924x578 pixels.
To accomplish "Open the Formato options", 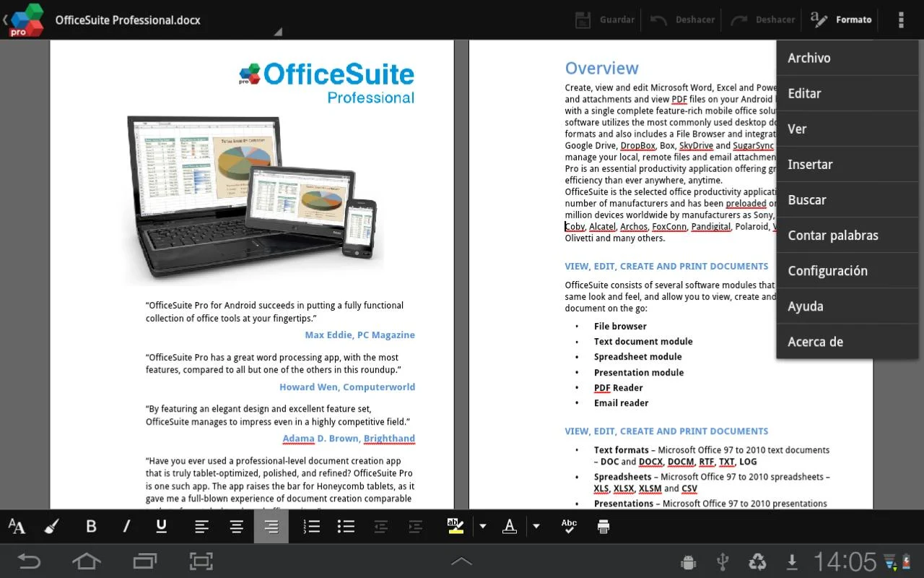I will (x=840, y=20).
